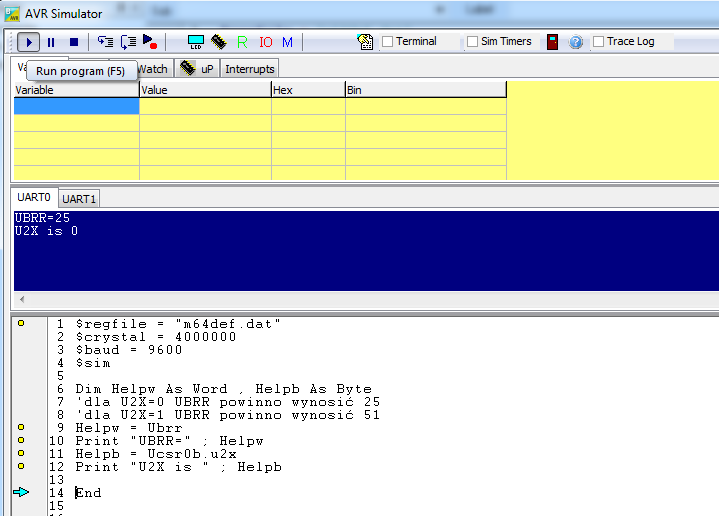Click the AVR Simulator title bar icon
Viewport: 719px width, 516px height.
pos(12,13)
